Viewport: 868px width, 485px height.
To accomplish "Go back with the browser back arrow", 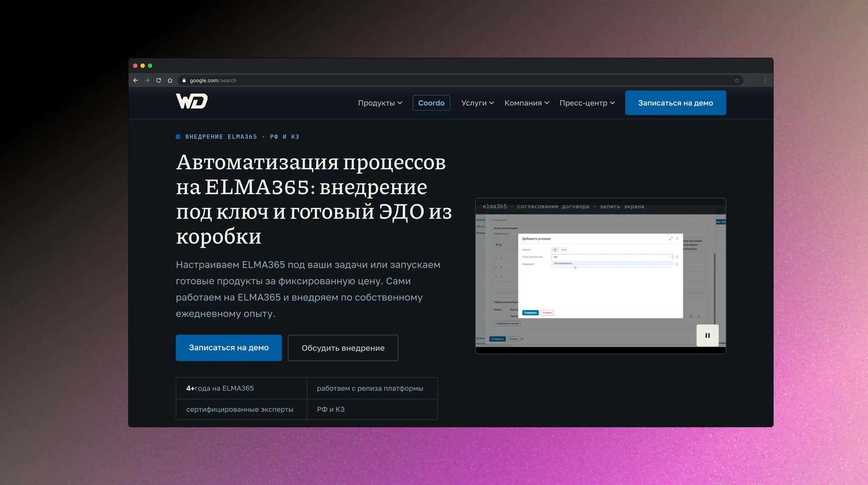I will coord(135,80).
